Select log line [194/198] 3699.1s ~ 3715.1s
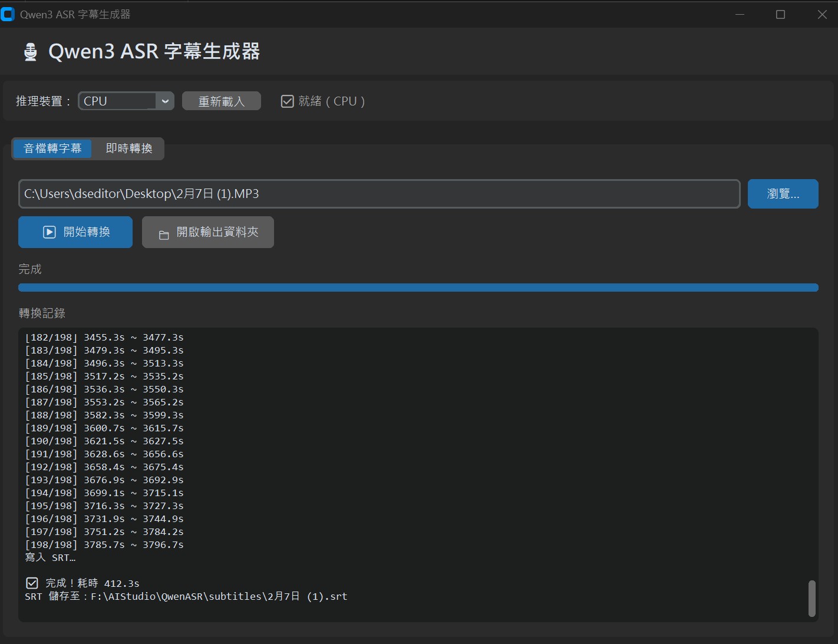The width and height of the screenshot is (838, 644). [104, 493]
